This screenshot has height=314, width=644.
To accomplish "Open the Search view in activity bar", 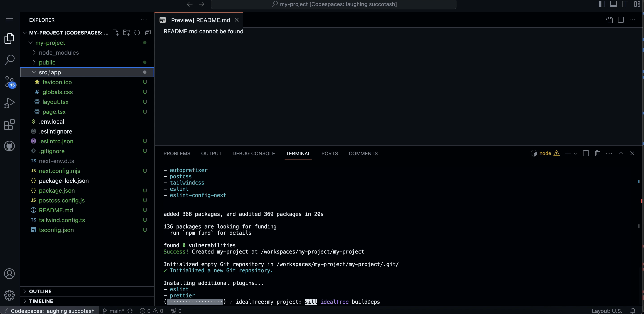I will (9, 60).
